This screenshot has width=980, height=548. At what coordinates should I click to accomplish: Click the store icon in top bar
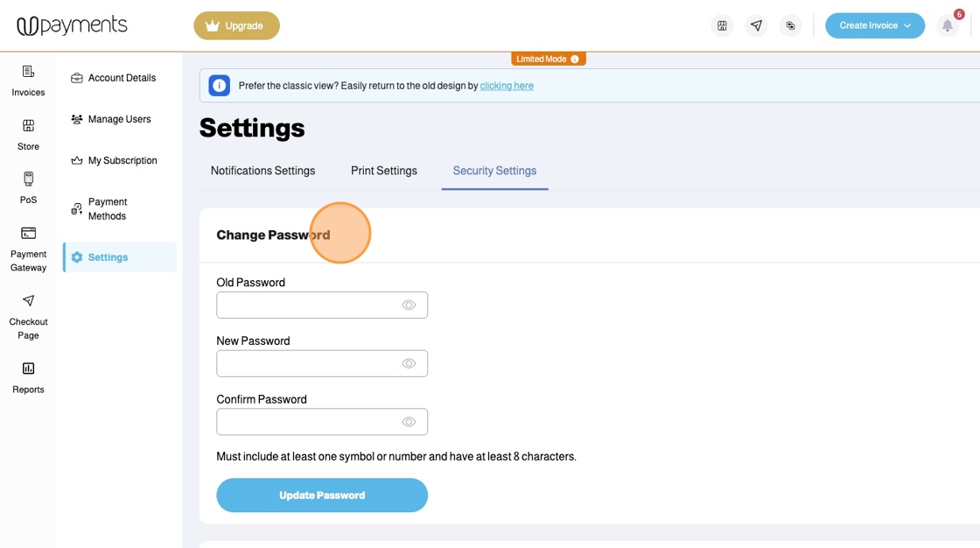click(722, 26)
